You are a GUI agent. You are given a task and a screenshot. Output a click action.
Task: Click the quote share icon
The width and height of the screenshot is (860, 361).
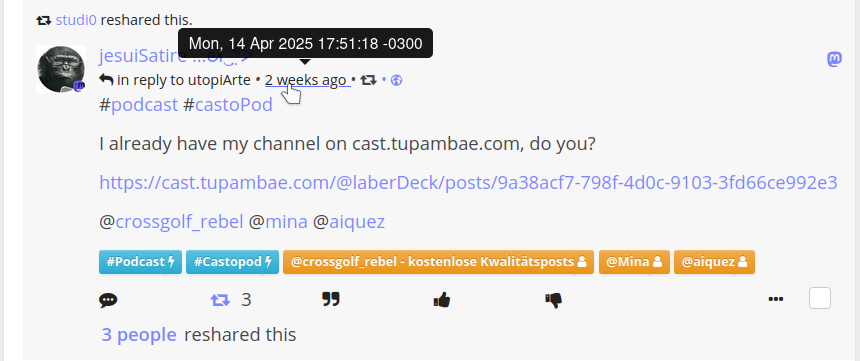click(331, 300)
